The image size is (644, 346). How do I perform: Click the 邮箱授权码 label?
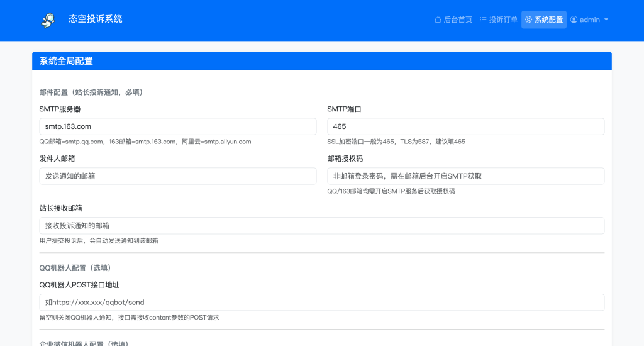(x=345, y=159)
